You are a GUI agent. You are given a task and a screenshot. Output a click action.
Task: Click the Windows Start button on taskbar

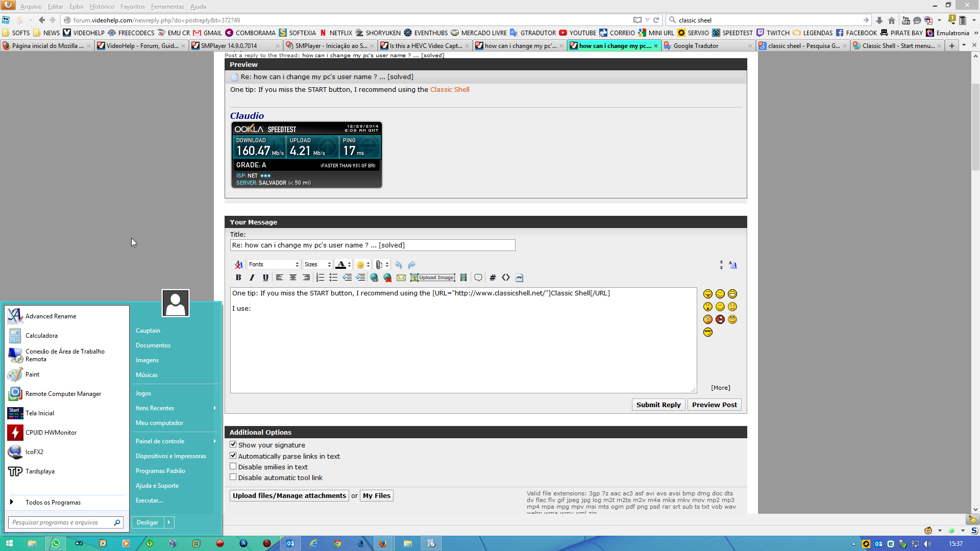coord(9,543)
